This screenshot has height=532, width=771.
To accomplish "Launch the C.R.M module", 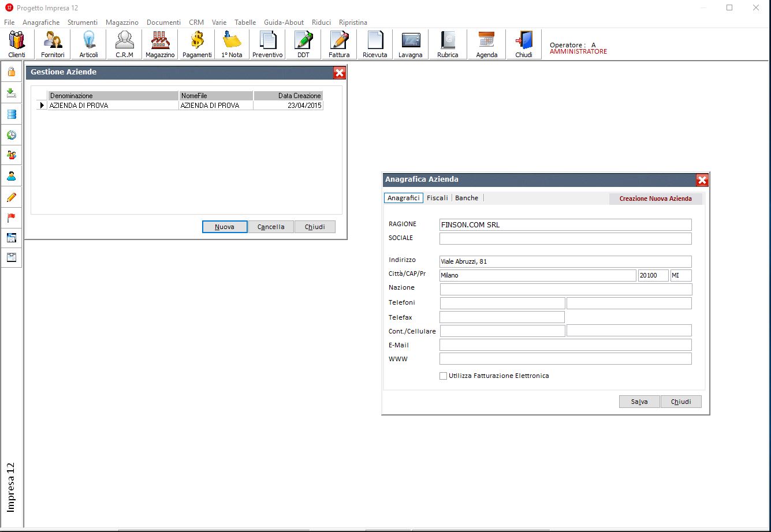I will point(124,44).
